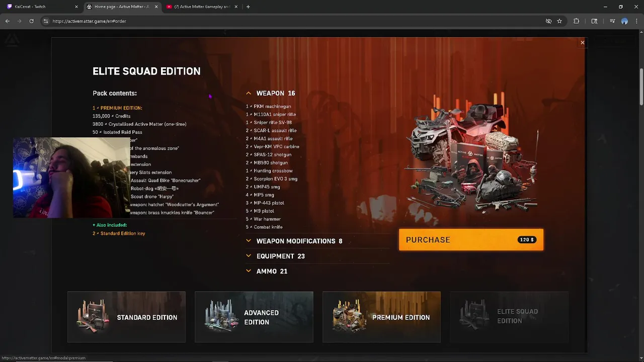
Task: Click '50 × Isolated Raid Pass' line
Action: click(117, 132)
